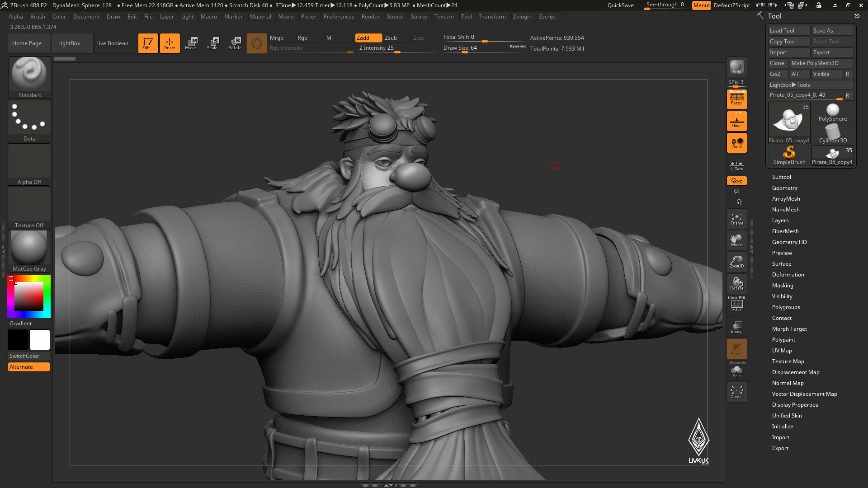Toggle Persp perspective mode
The width and height of the screenshot is (868, 488).
tap(736, 99)
